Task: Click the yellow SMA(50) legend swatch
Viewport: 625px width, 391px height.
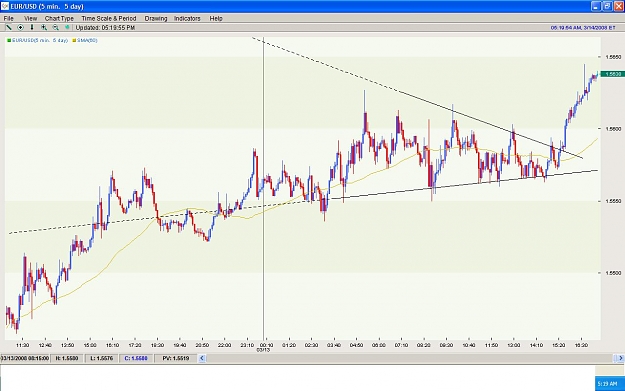Action: coord(74,40)
